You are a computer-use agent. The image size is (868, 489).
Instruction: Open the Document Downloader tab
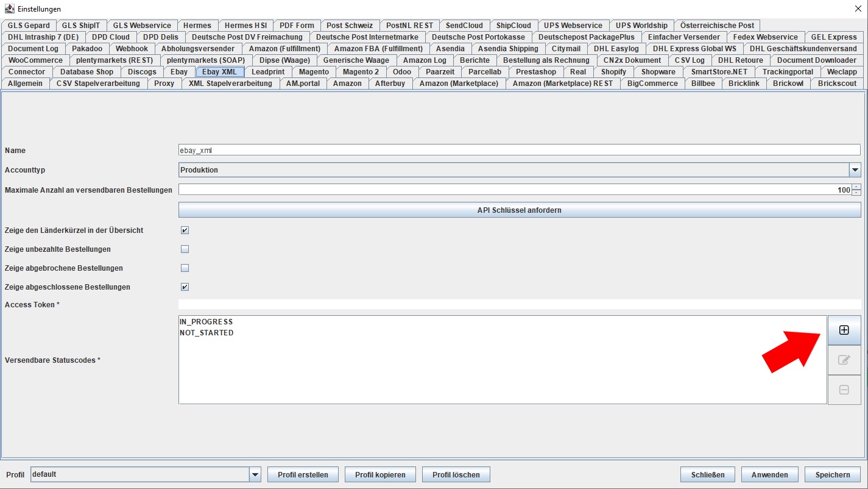coord(816,60)
